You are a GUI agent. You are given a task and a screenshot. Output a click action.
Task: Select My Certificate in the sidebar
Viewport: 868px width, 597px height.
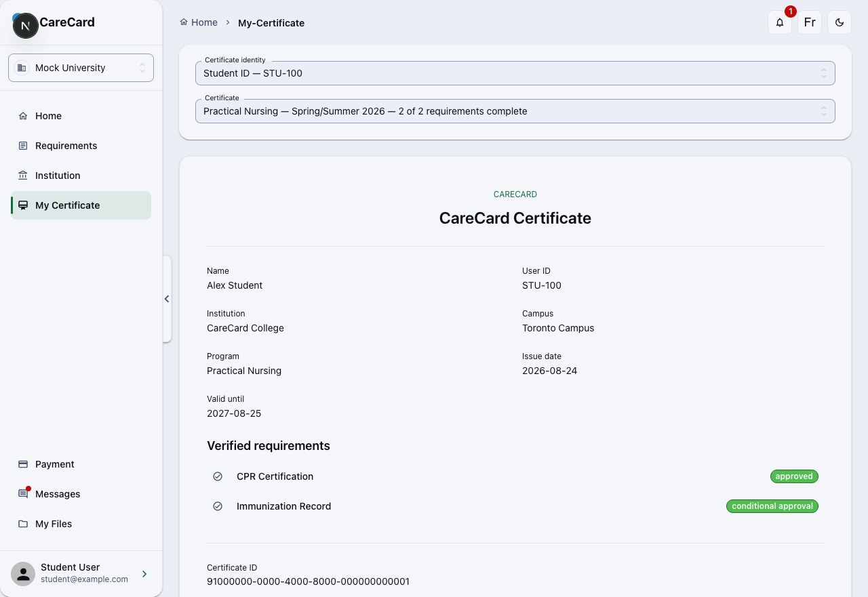pyautogui.click(x=81, y=205)
